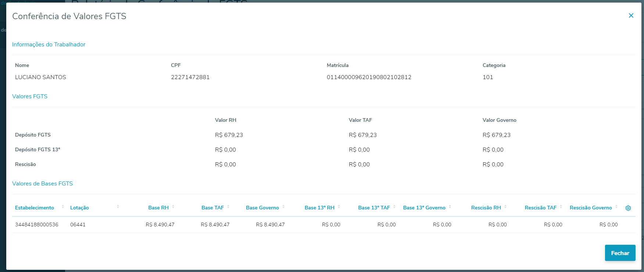The image size is (644, 272).
Task: Click the Base Governo cell R$ 8.490,47
Action: tap(270, 225)
